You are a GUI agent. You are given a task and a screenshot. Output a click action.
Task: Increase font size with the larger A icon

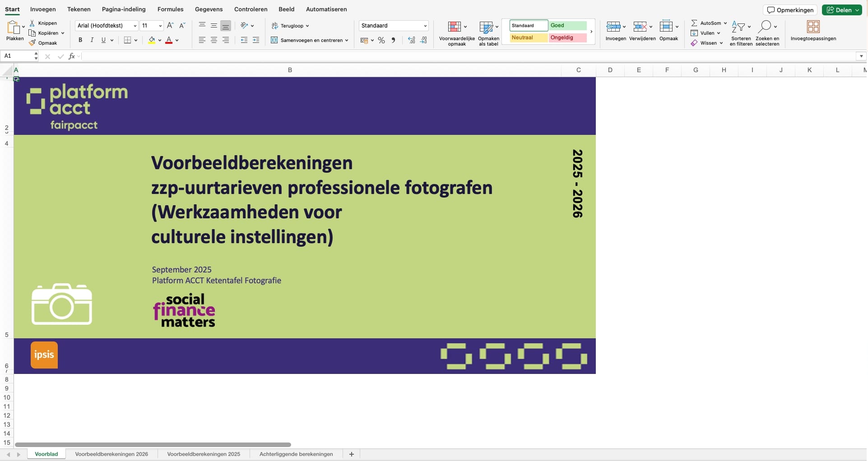point(170,26)
